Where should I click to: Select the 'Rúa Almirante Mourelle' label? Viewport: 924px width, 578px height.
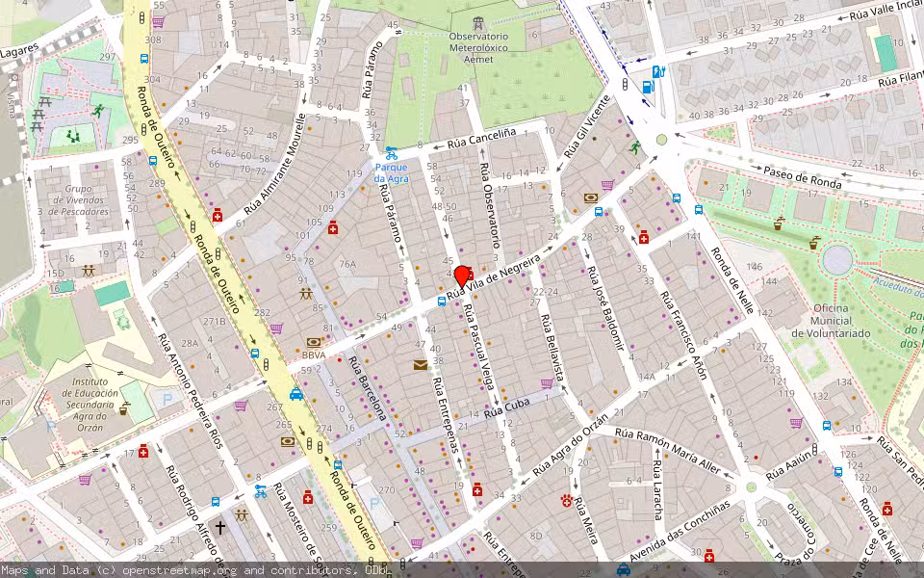[x=275, y=164]
